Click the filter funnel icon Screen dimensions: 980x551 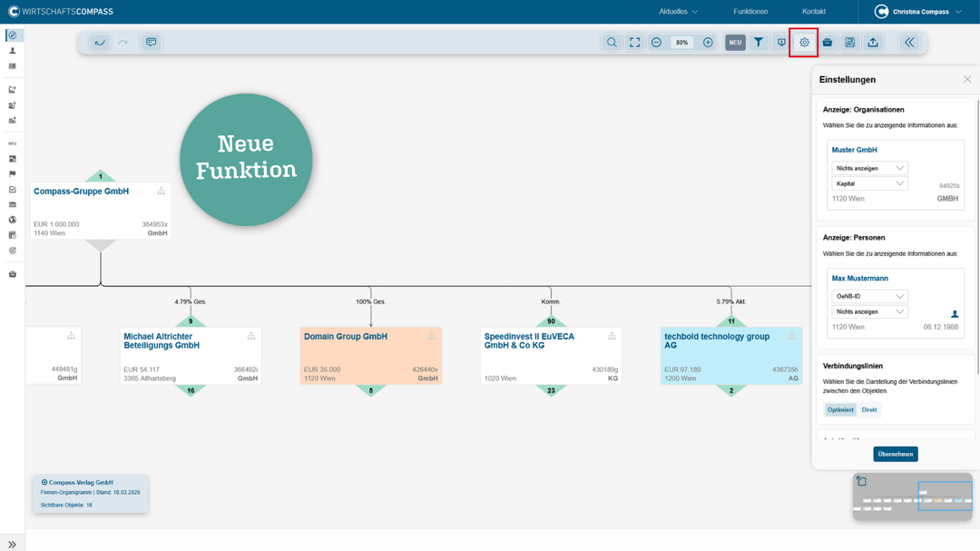pyautogui.click(x=758, y=43)
